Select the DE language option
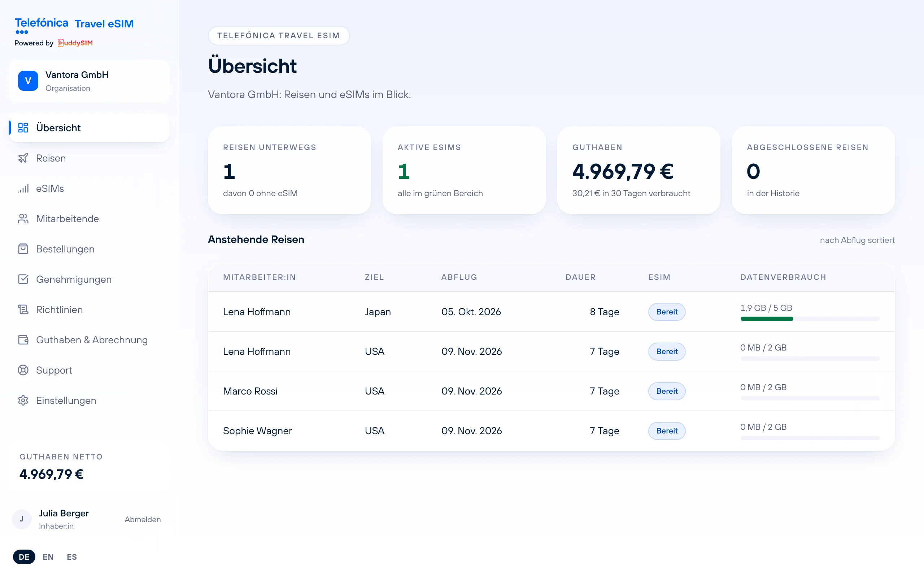924x577 pixels. [x=24, y=557]
